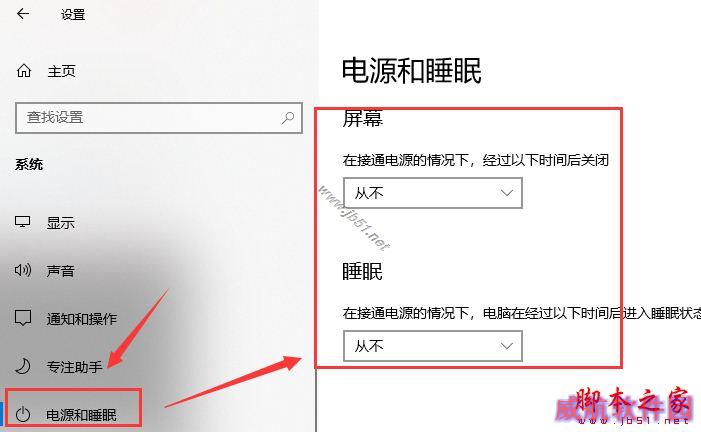This screenshot has height=432, width=701.
Task: Open 通知和操作 settings page
Action: click(x=81, y=318)
